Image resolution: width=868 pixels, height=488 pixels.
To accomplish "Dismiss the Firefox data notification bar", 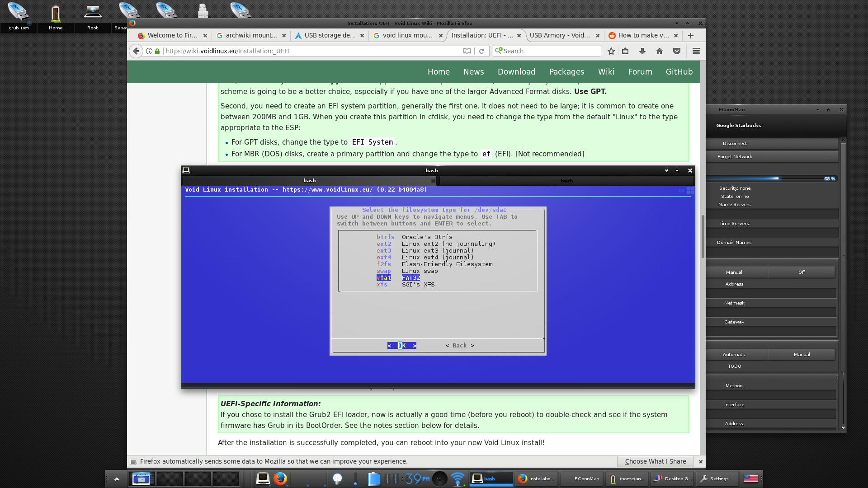I will pyautogui.click(x=700, y=461).
